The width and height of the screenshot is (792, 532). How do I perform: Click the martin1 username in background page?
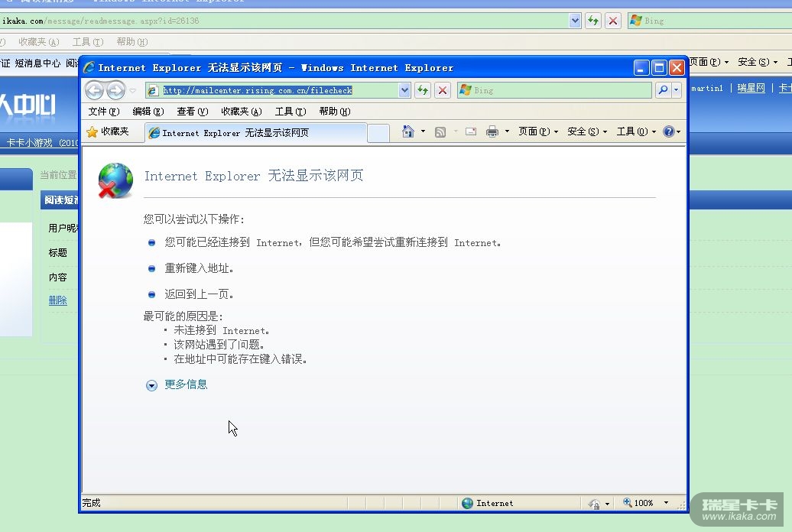pos(707,89)
